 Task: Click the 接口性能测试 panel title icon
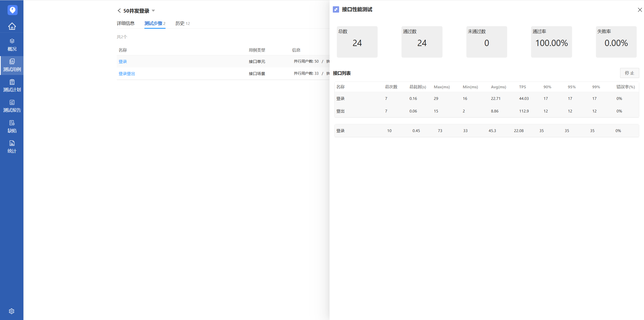point(336,10)
